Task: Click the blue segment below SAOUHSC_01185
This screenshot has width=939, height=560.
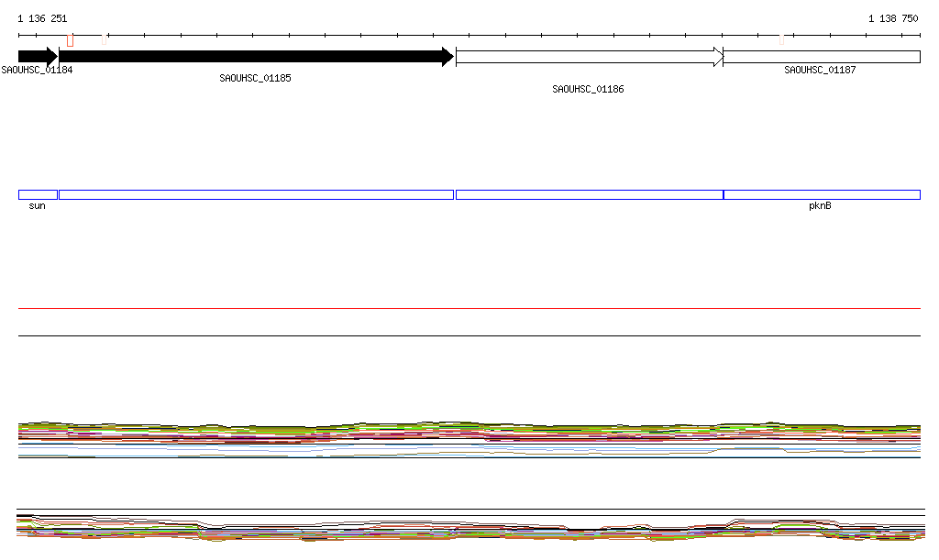Action: pos(257,194)
